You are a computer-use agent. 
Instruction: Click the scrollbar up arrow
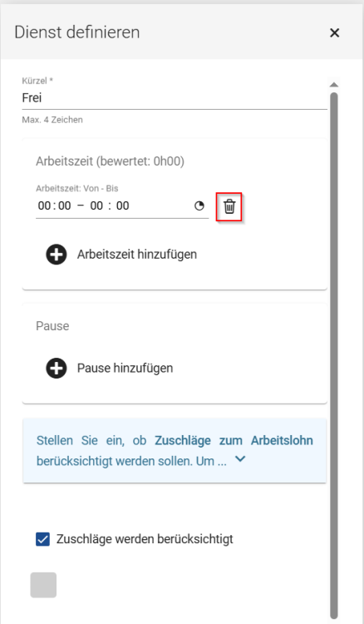pos(334,84)
